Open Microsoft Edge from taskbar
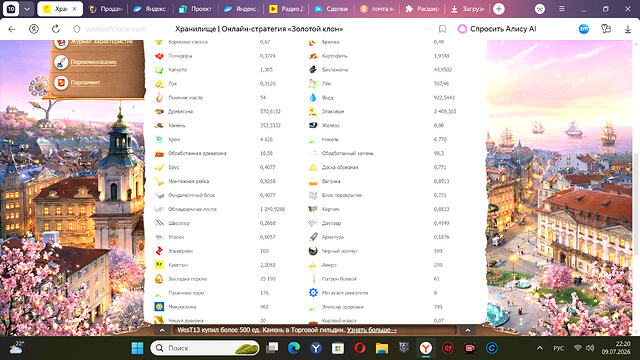This screenshot has width=640, height=360. coord(293,348)
